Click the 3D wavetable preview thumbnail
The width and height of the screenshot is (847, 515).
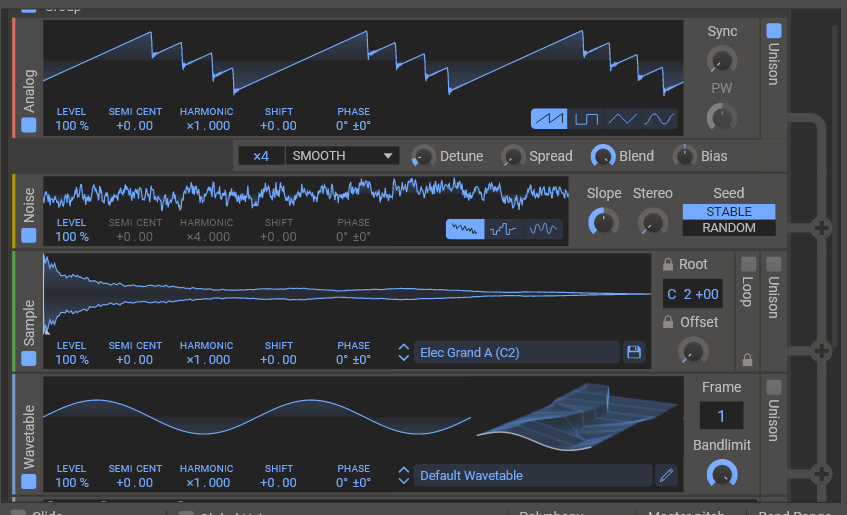click(x=578, y=417)
